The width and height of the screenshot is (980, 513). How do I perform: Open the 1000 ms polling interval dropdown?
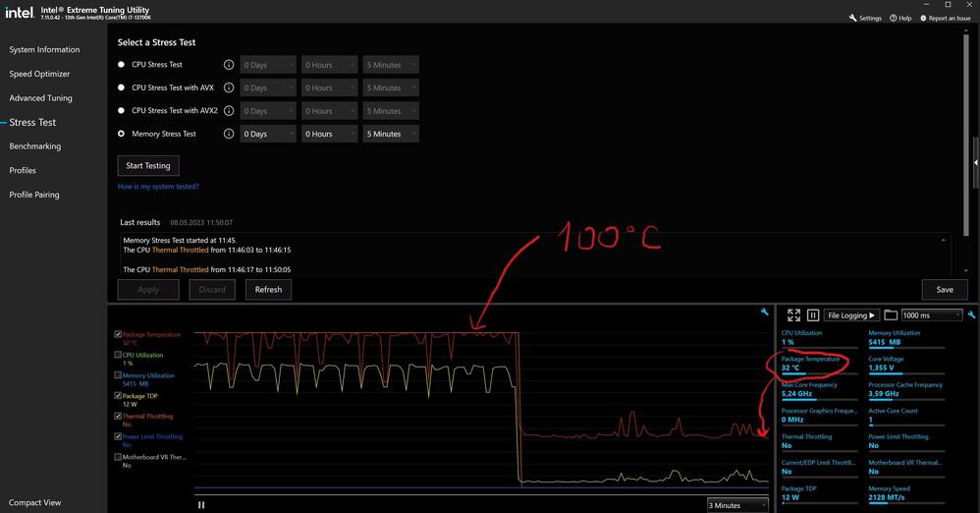tap(931, 315)
